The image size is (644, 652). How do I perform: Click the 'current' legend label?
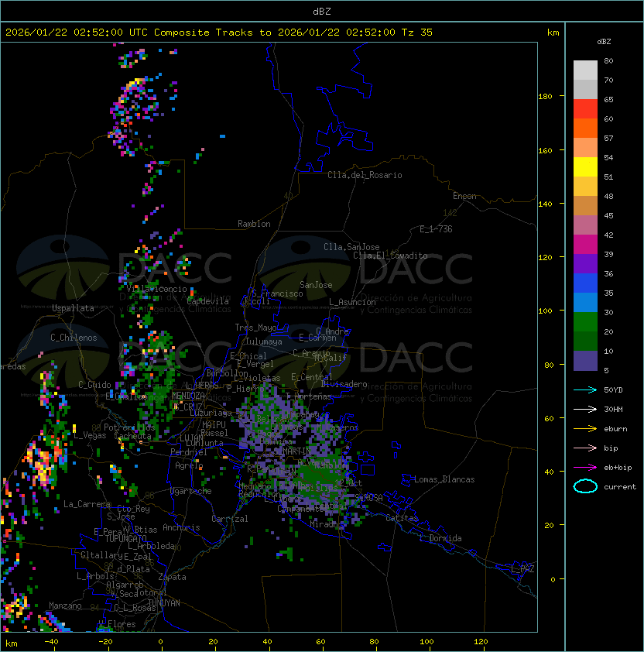pyautogui.click(x=620, y=487)
